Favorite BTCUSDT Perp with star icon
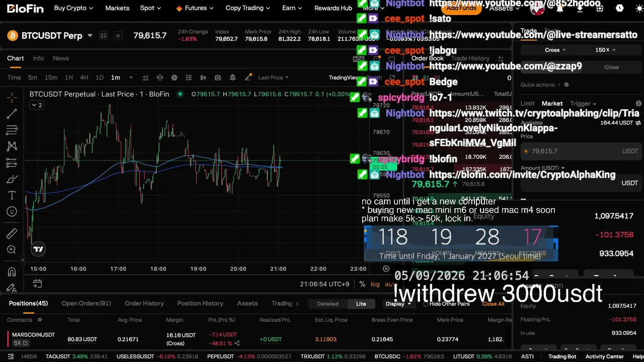The height and width of the screenshot is (362, 644). [118, 36]
